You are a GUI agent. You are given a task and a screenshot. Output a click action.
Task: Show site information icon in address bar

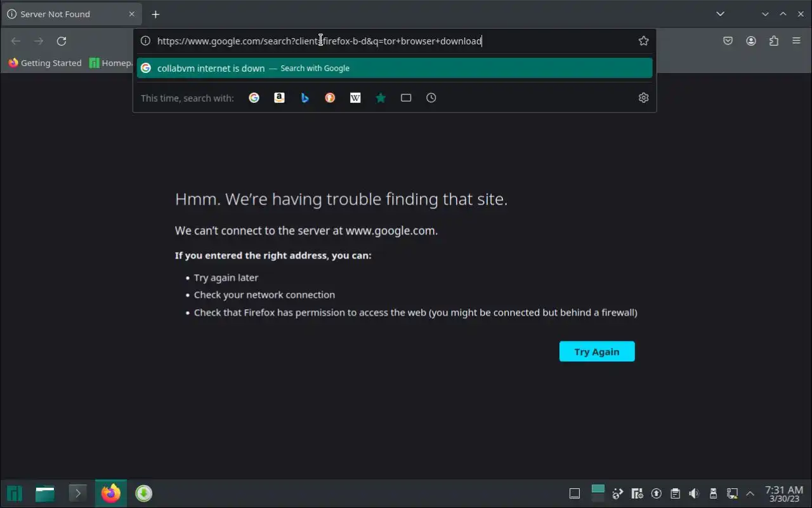(145, 41)
